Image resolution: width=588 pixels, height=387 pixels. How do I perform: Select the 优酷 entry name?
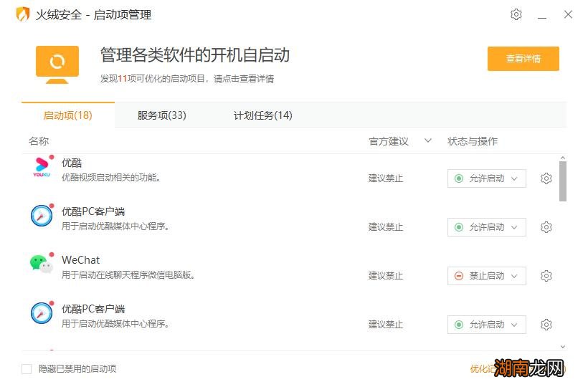[x=72, y=163]
